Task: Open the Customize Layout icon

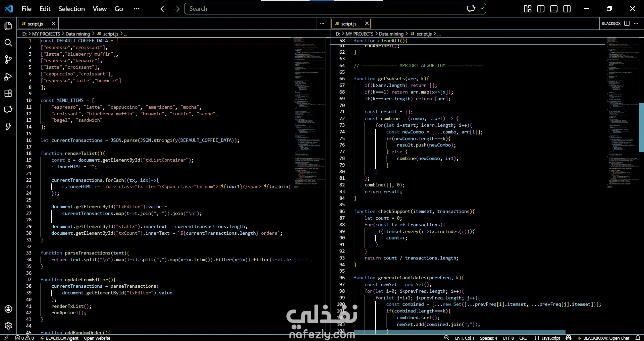Action: point(528,9)
